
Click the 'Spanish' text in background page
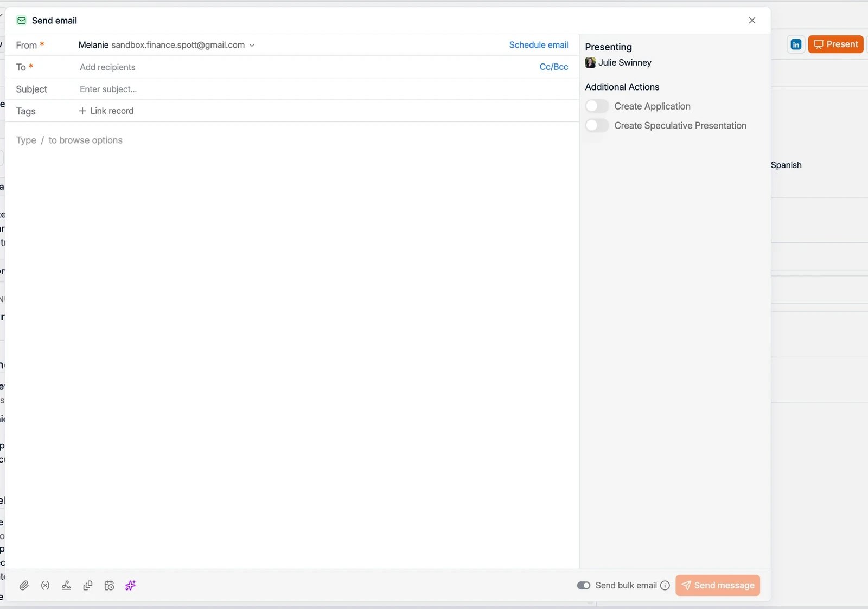(786, 165)
